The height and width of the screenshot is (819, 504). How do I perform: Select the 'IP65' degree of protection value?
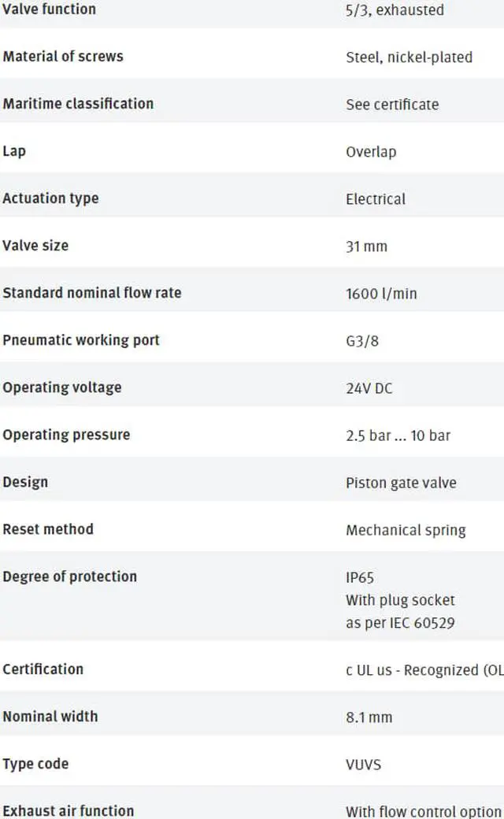coord(360,578)
